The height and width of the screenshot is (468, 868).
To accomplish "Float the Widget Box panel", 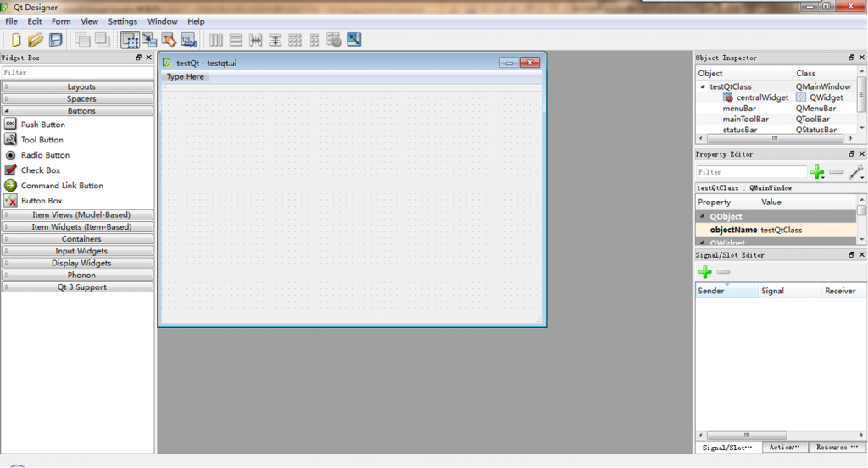I will [x=138, y=58].
